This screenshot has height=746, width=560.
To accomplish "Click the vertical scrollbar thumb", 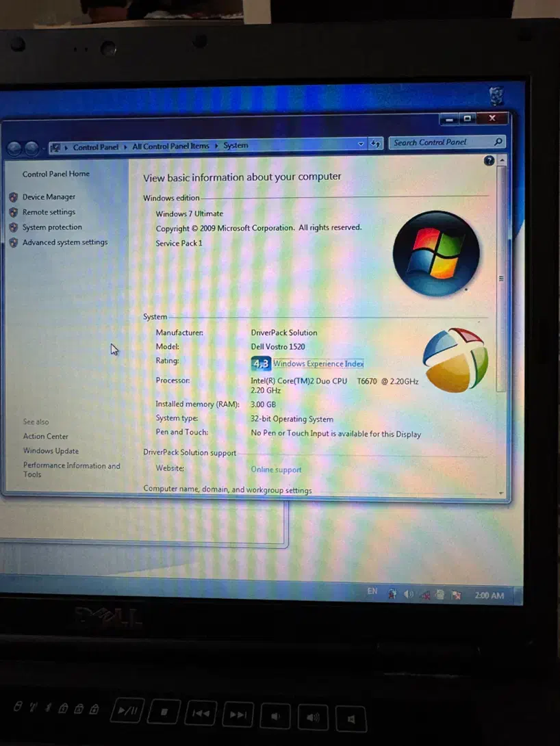I will 501,279.
